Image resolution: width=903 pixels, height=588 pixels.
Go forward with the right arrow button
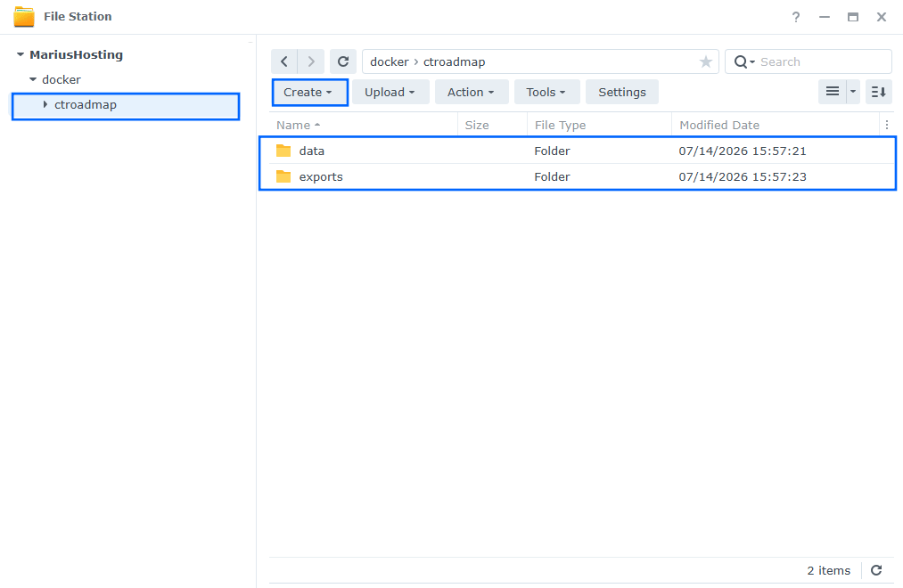(311, 61)
